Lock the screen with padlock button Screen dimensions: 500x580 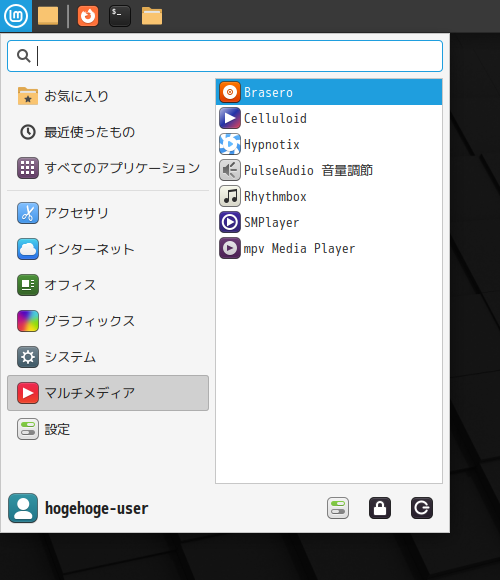[x=380, y=508]
